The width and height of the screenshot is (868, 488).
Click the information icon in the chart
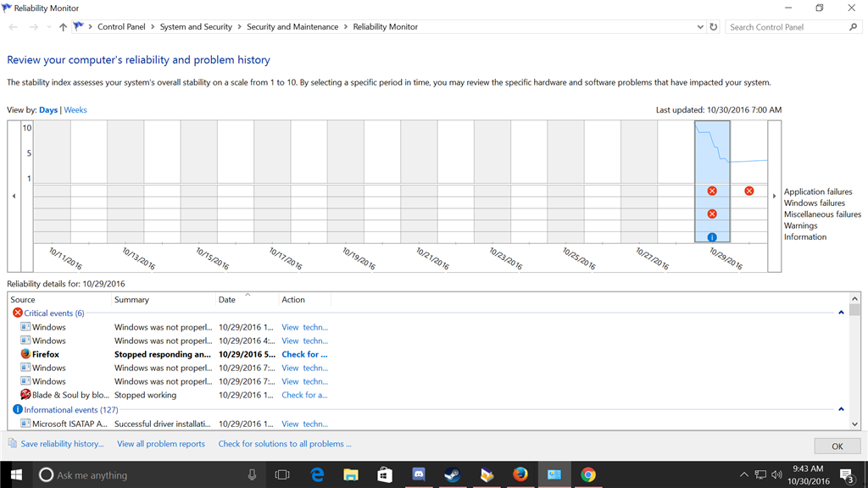tap(712, 237)
